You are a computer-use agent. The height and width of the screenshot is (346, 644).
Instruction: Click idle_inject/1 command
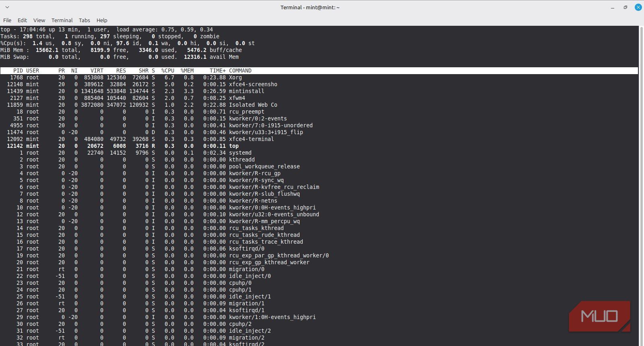(250, 296)
